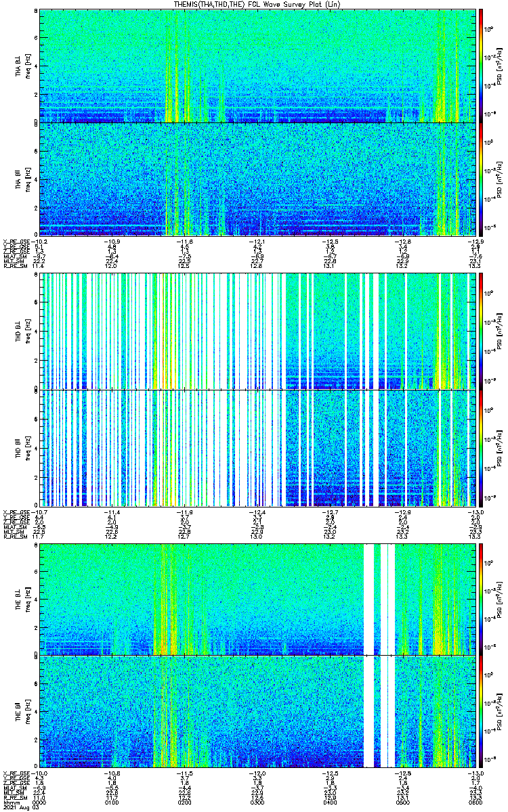Click the THE B-parallel spectrogram panel

tap(257, 711)
